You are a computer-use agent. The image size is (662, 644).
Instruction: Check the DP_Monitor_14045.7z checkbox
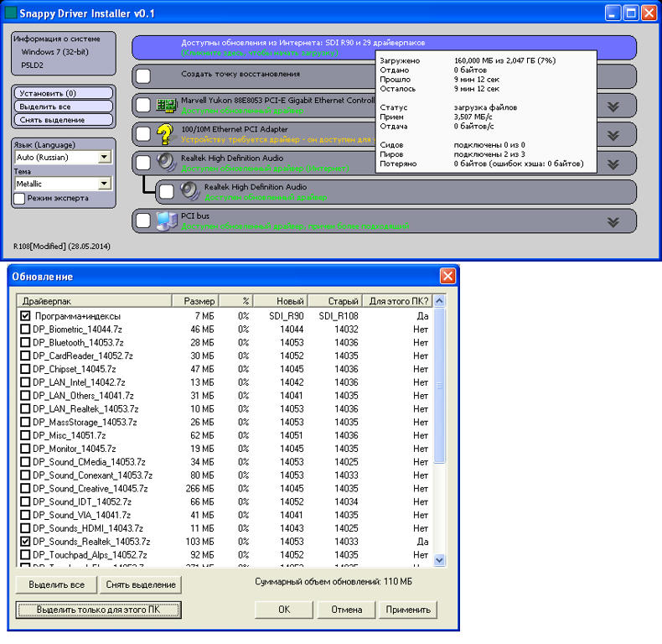click(x=25, y=449)
